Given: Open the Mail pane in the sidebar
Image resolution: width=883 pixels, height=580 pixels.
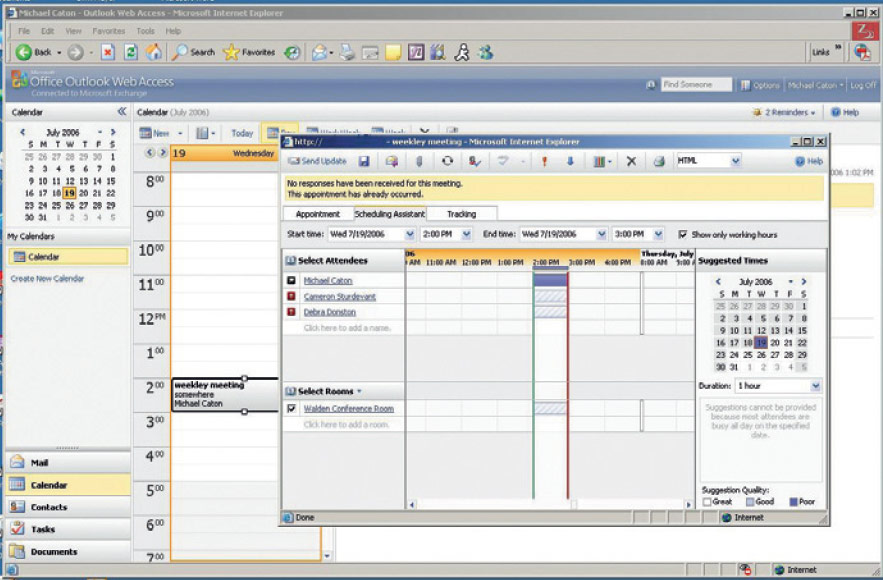Looking at the screenshot, I should click(x=40, y=463).
